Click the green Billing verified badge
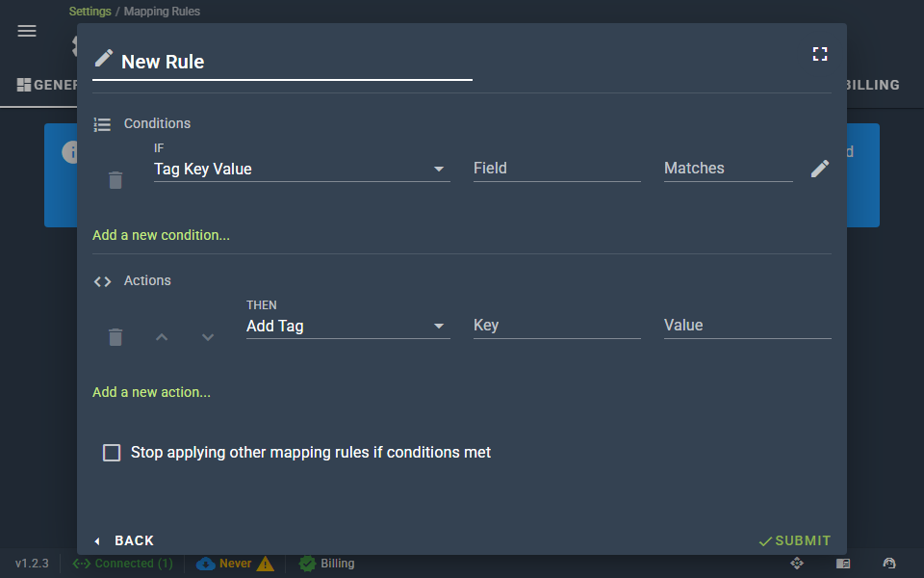 pyautogui.click(x=307, y=564)
